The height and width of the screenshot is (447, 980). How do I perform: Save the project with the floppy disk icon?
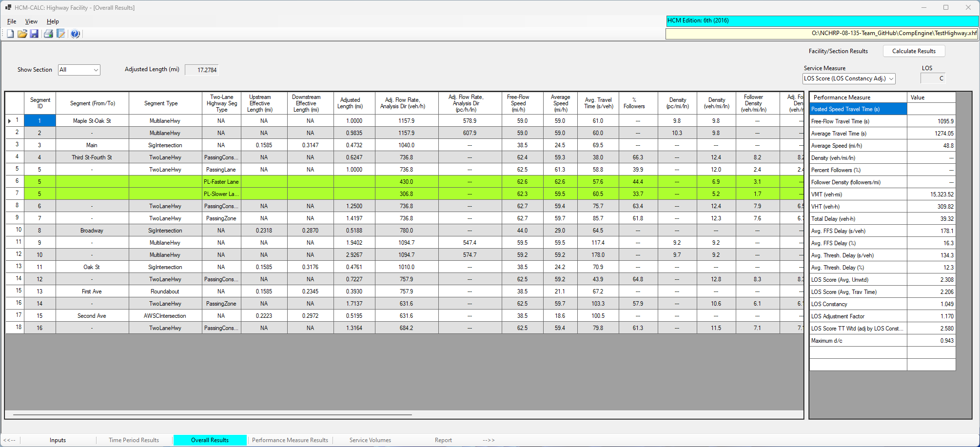[35, 33]
